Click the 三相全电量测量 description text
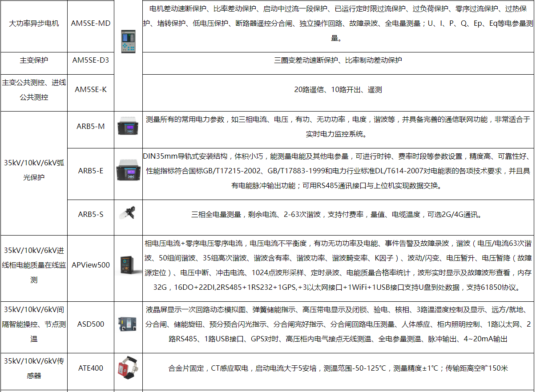The width and height of the screenshot is (536, 392). [x=338, y=214]
